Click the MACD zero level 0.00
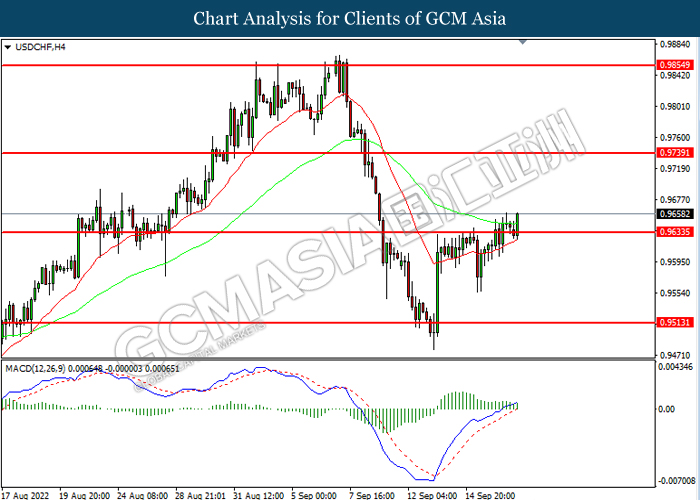Image resolution: width=700 pixels, height=500 pixels. pyautogui.click(x=667, y=409)
